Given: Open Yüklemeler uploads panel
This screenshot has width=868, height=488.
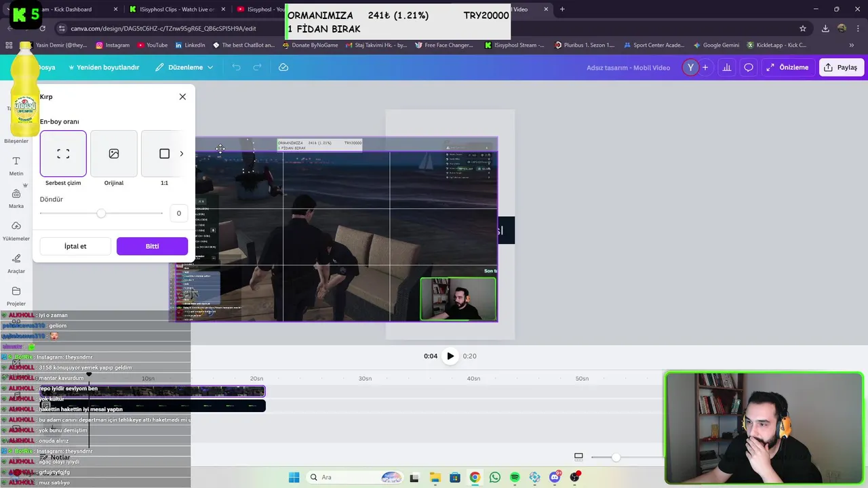Looking at the screenshot, I should coord(16,230).
